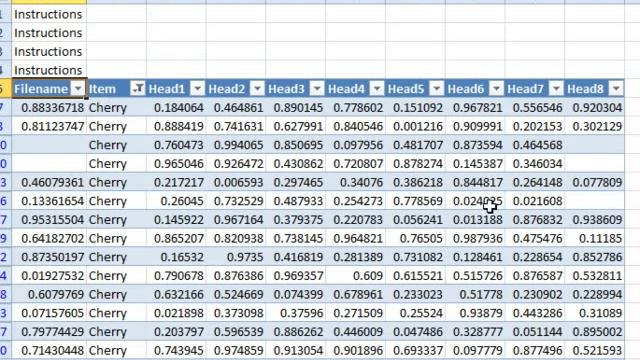This screenshot has height=360, width=640.
Task: Select cell with value 0.81123747
Action: [49, 126]
